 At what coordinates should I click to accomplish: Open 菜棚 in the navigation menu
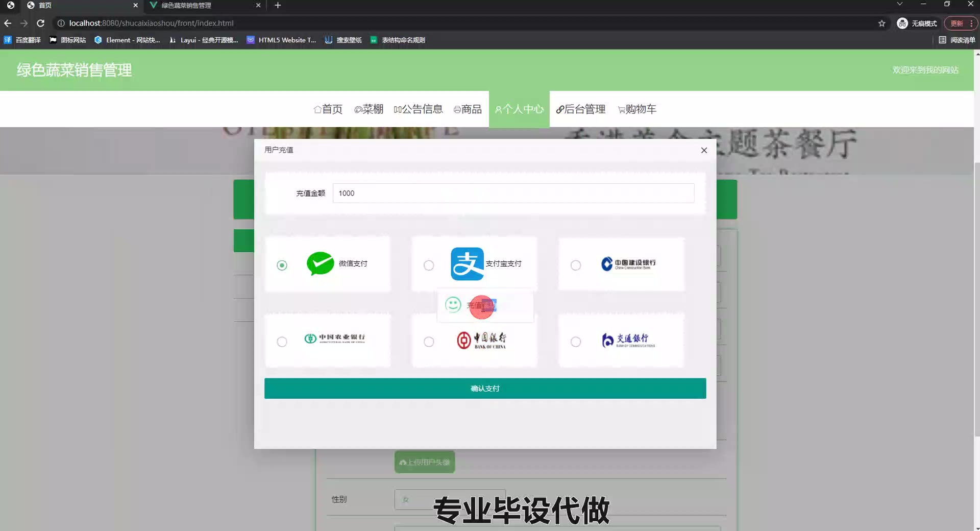(369, 109)
